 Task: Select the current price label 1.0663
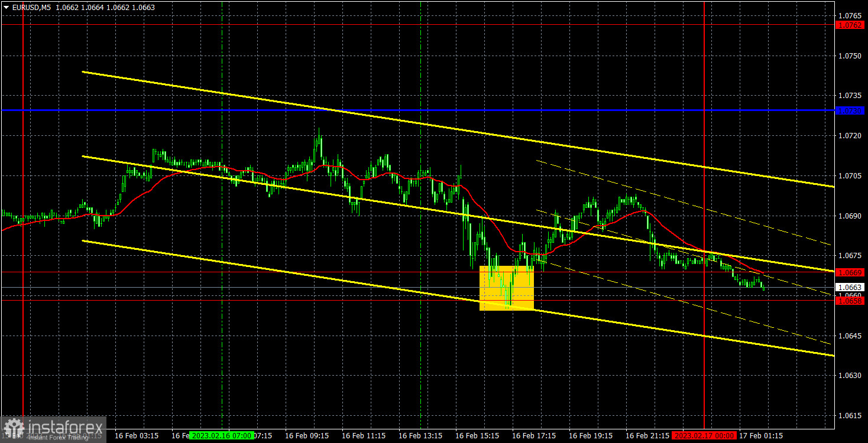pyautogui.click(x=850, y=287)
